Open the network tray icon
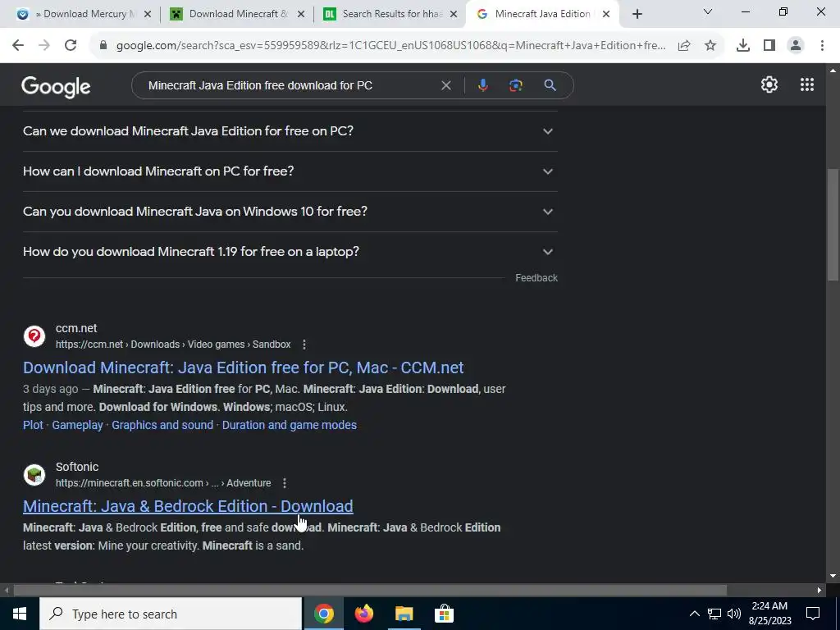This screenshot has height=630, width=840. [714, 614]
